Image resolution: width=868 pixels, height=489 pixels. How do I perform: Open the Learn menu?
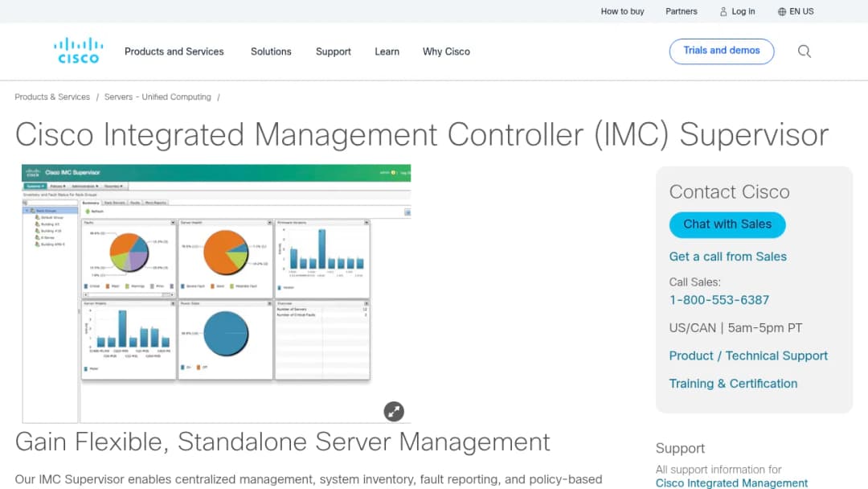click(x=387, y=51)
